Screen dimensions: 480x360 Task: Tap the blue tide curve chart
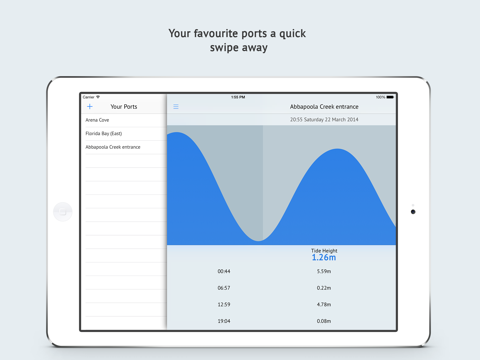(x=281, y=185)
